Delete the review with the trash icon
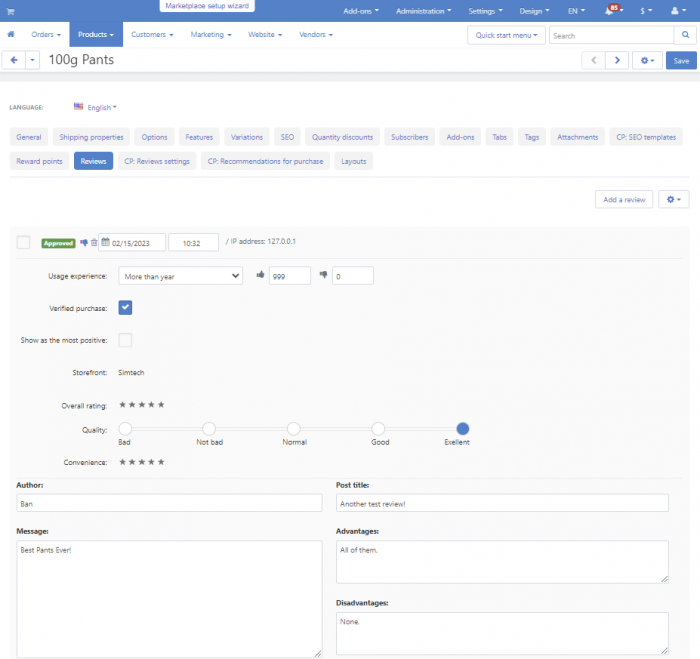This screenshot has width=700, height=659. click(x=94, y=243)
